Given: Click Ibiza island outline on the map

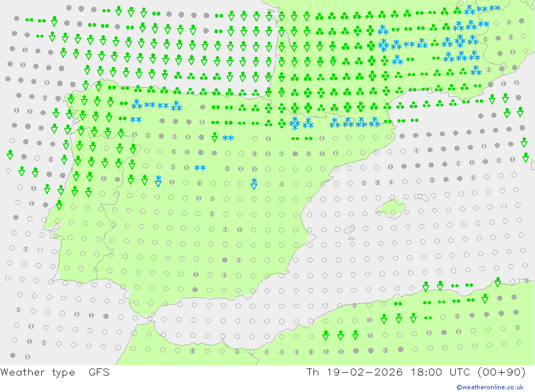Looking at the screenshot, I should [x=349, y=230].
